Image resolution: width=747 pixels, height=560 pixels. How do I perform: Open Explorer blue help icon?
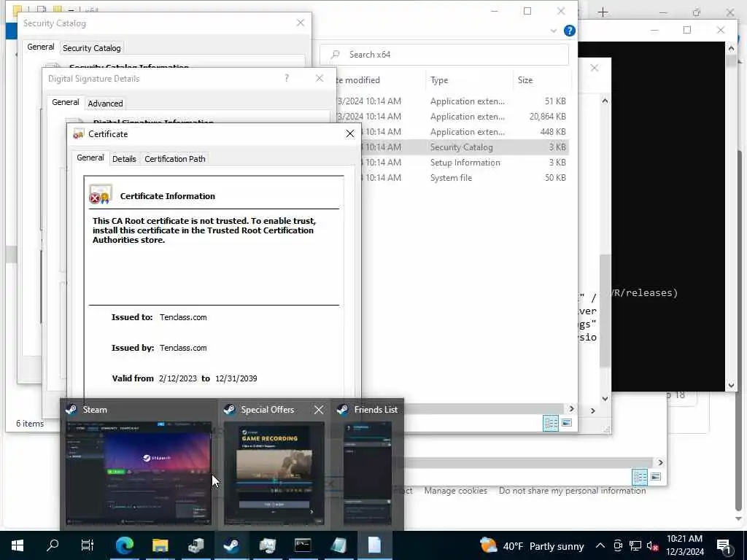pyautogui.click(x=569, y=31)
